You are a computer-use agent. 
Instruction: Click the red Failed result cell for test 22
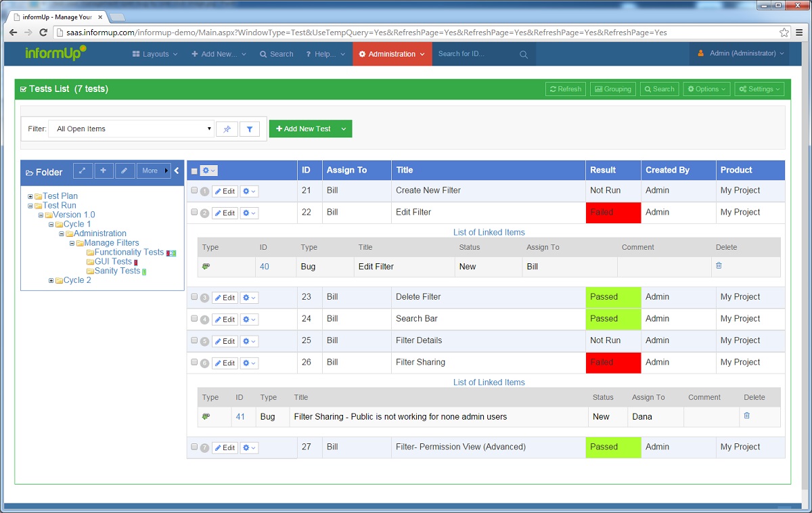click(612, 213)
